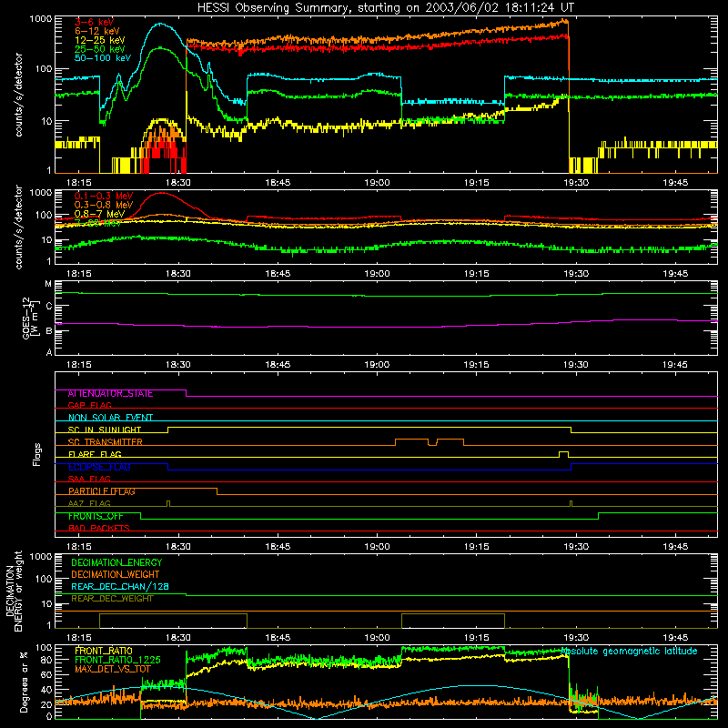
Task: Select the PARTICLE_FLAG label
Action: click(x=102, y=491)
